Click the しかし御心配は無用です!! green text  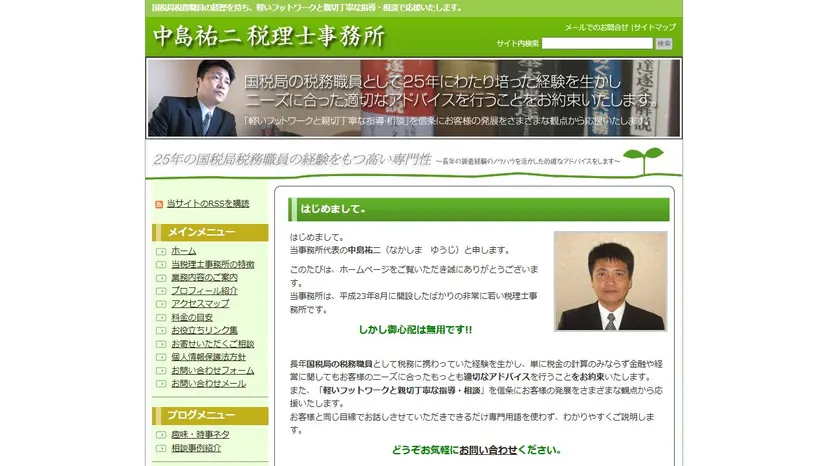tap(416, 330)
